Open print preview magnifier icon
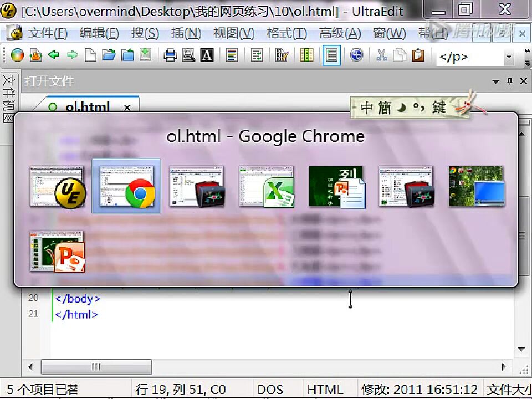Screen dimensions: 532x399 tap(188, 55)
